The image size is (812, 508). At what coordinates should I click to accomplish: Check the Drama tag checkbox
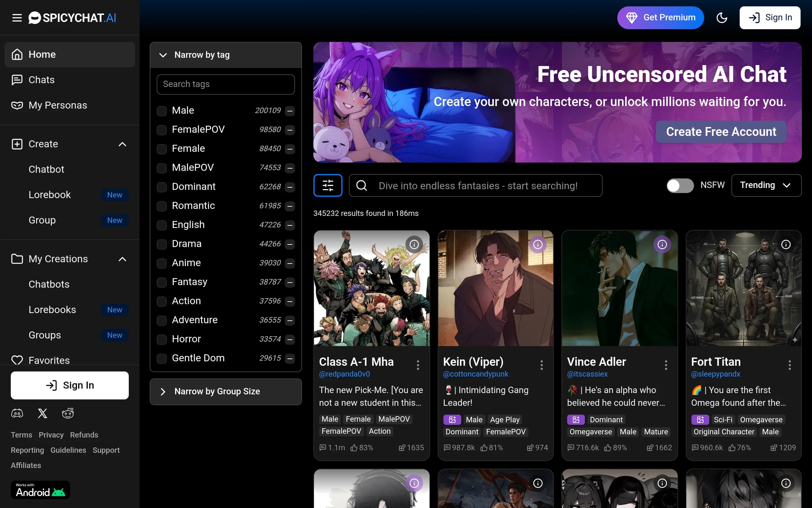pyautogui.click(x=162, y=244)
